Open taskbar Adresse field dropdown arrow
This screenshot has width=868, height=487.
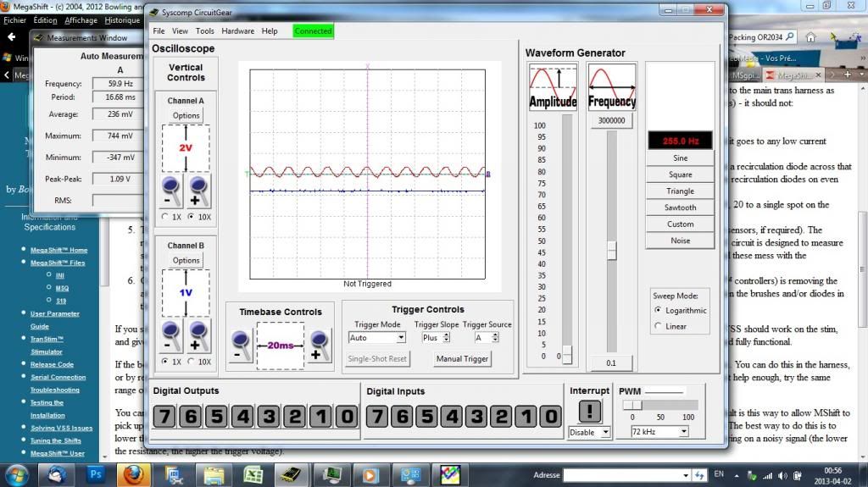[685, 475]
